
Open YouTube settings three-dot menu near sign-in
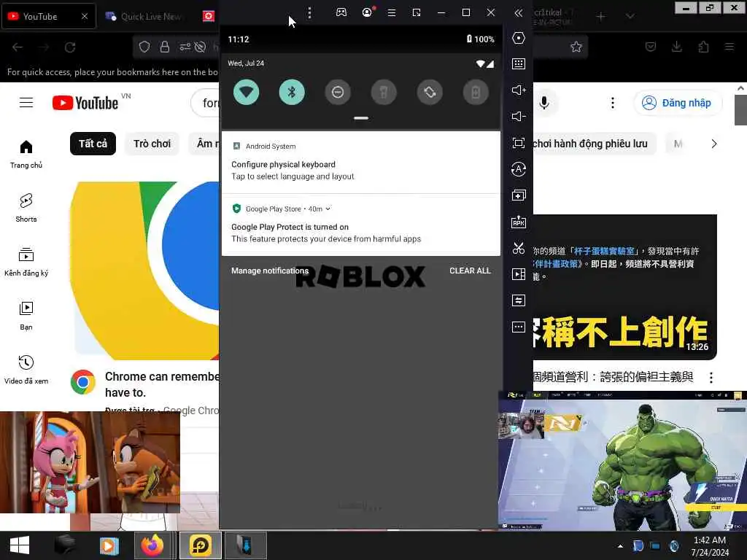613,103
